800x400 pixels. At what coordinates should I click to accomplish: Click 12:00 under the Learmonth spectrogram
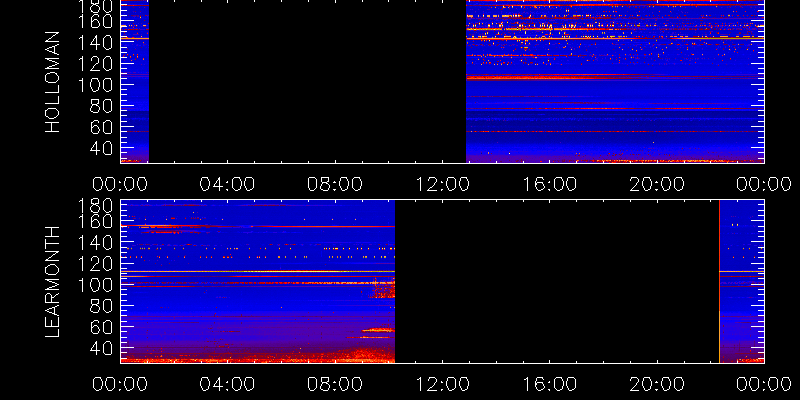click(x=442, y=384)
